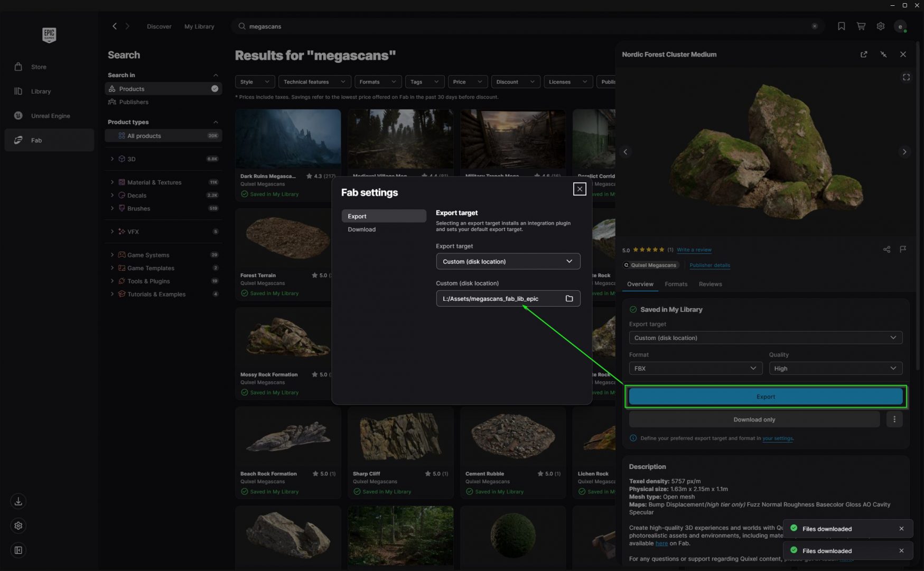Open the shopping cart

point(861,26)
